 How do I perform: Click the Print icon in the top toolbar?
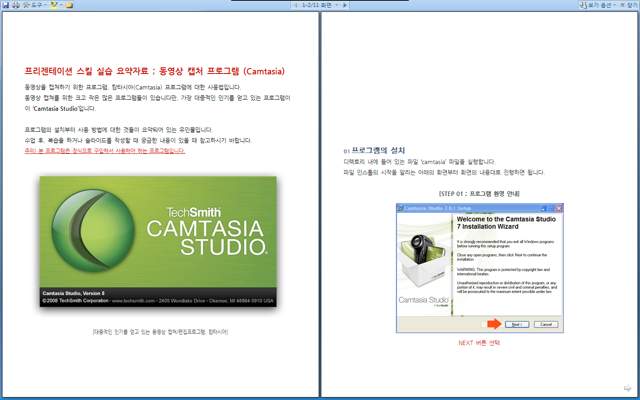(16, 5)
